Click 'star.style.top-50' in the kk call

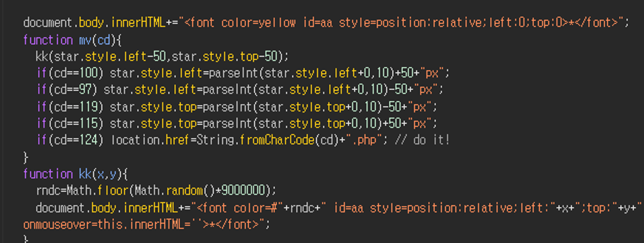(x=224, y=57)
